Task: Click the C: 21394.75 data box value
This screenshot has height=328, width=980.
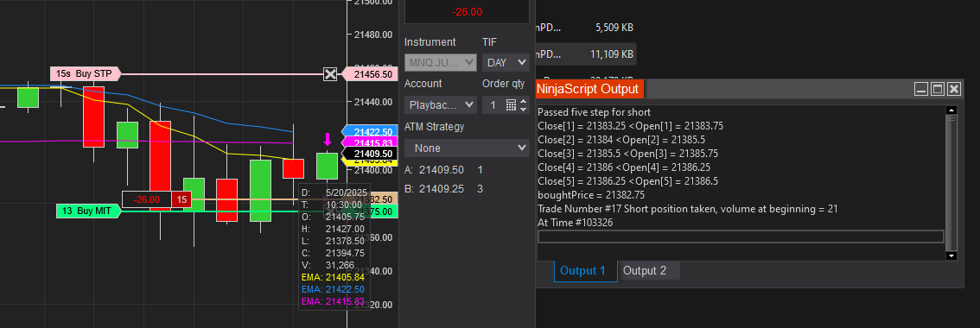Action: pyautogui.click(x=345, y=253)
